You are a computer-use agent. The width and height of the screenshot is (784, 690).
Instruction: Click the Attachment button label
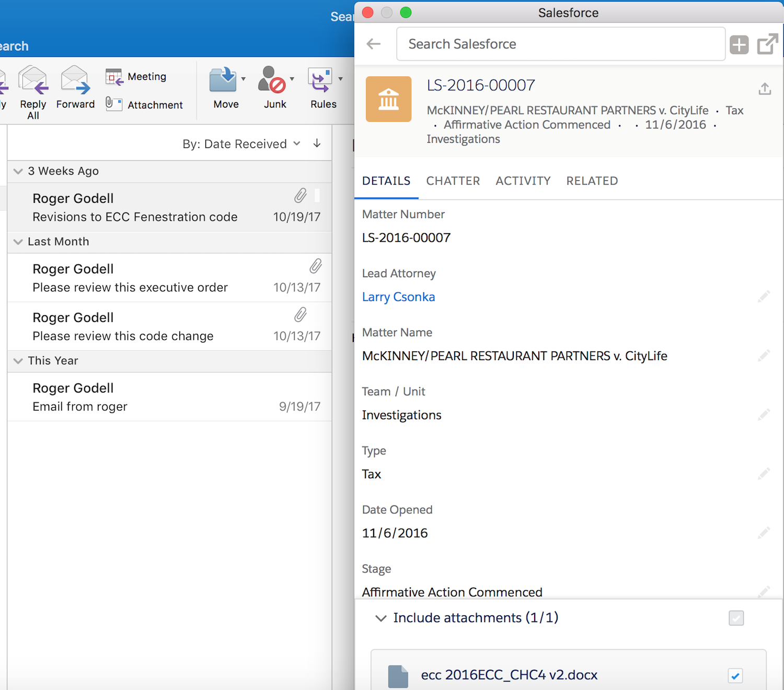point(155,105)
